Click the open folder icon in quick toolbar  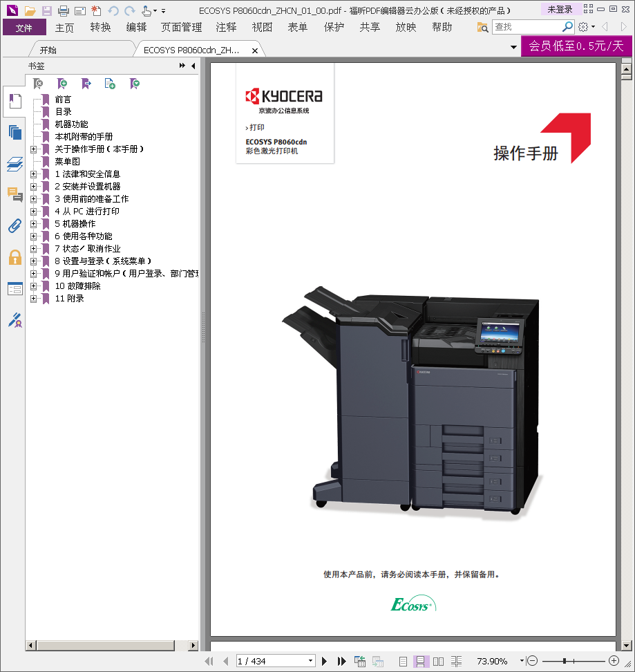point(30,10)
